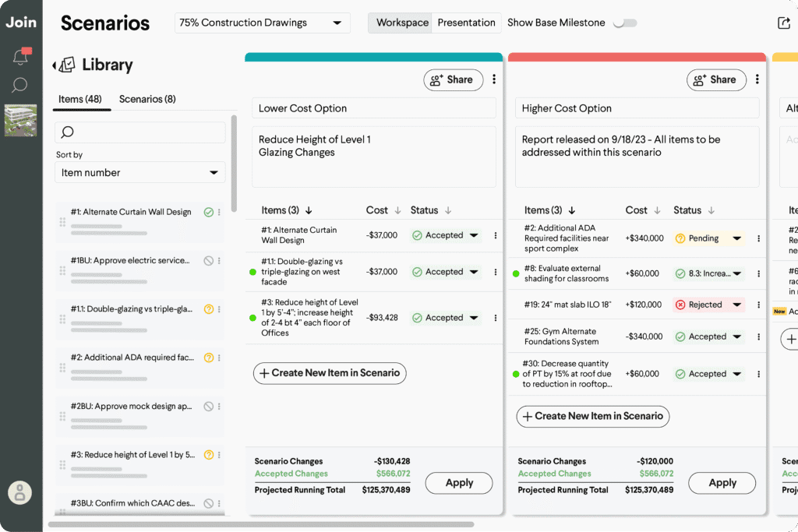Apply the Higher Cost Option scenario

(x=722, y=483)
